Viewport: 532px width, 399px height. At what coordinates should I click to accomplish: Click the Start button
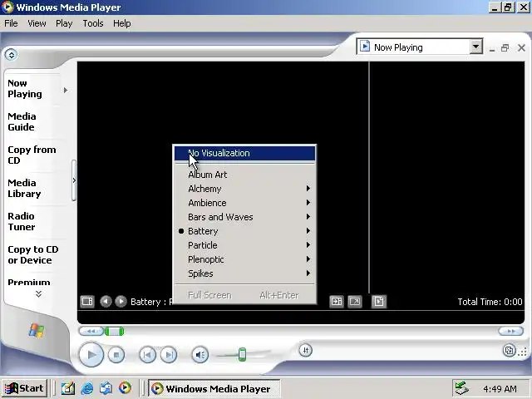24,388
